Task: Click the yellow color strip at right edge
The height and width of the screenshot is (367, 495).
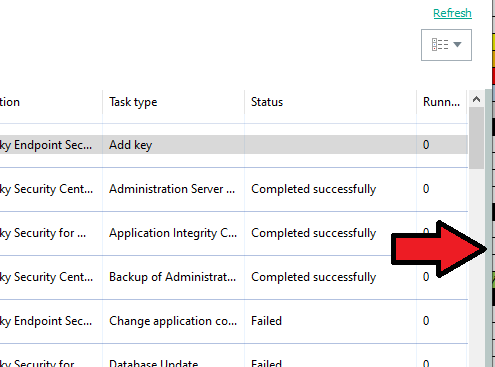Action: coord(493,42)
